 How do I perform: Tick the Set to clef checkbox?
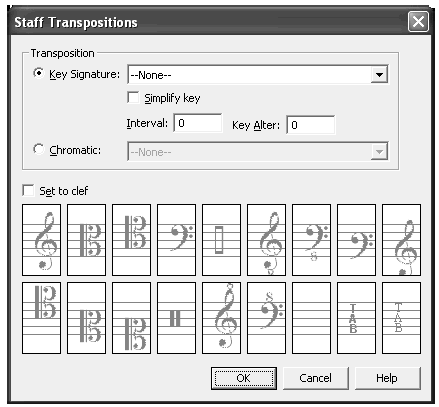28,191
